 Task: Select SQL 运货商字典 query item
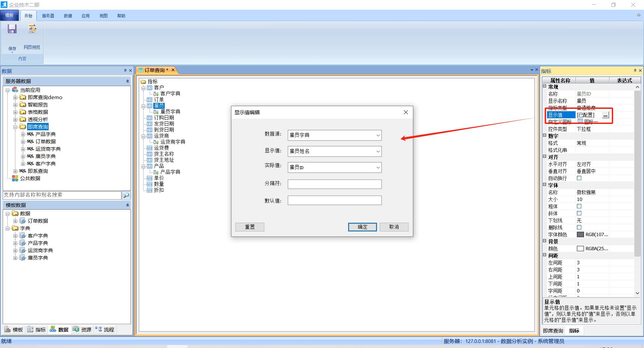[x=48, y=149]
